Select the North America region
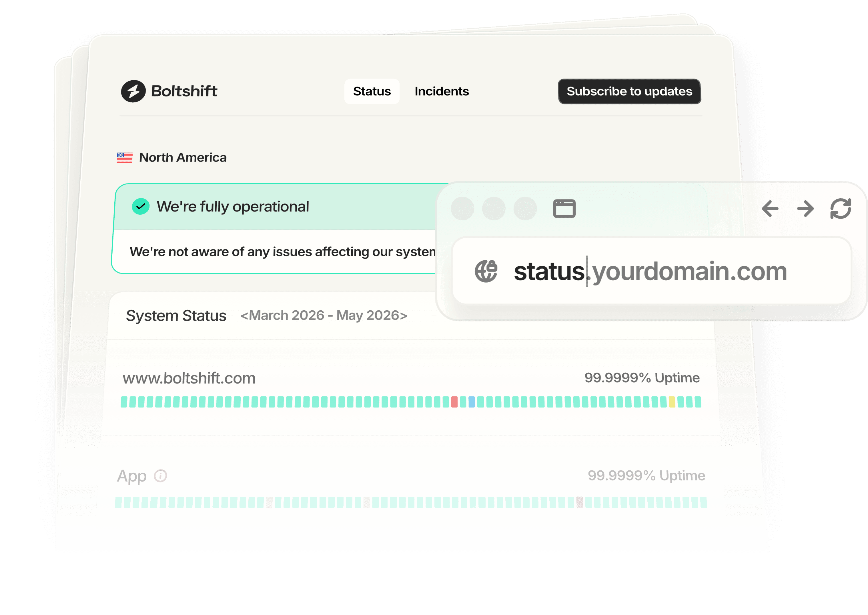Screen dimensions: 868x615 (183, 157)
